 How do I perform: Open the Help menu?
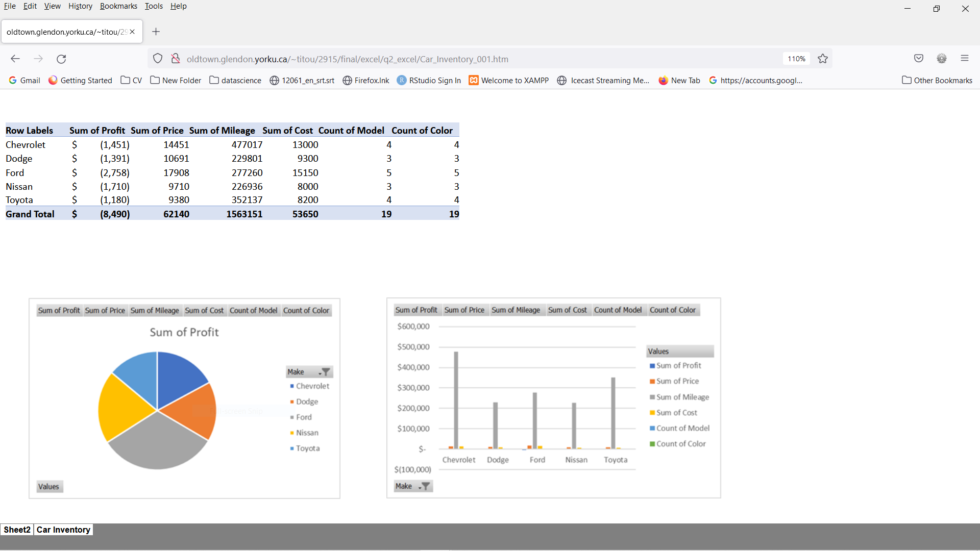pos(179,6)
